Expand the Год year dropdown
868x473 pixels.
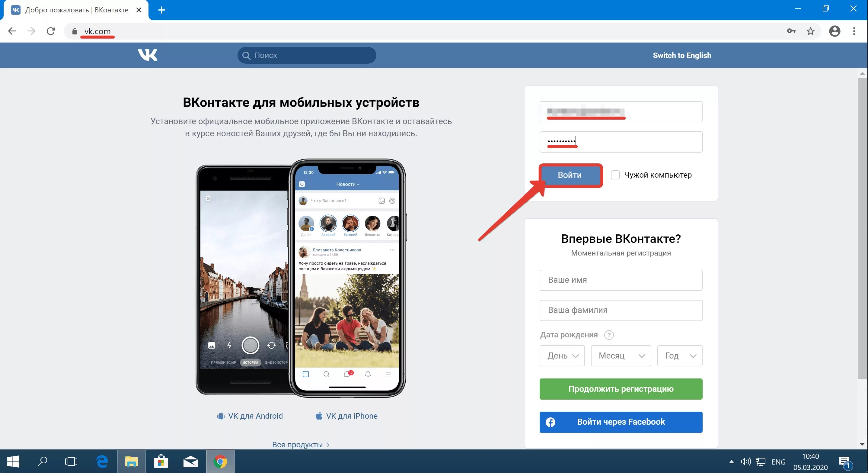679,355
